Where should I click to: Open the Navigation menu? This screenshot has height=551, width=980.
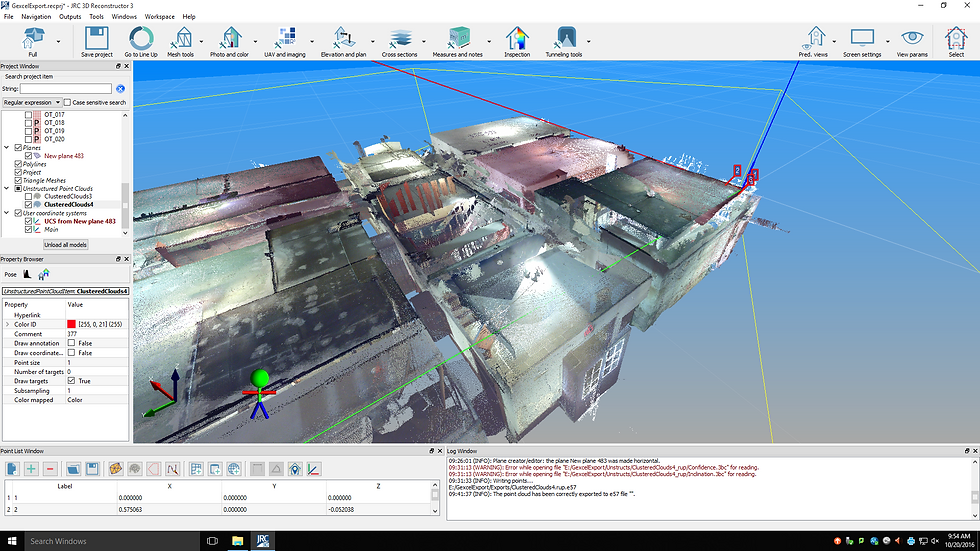point(36,17)
